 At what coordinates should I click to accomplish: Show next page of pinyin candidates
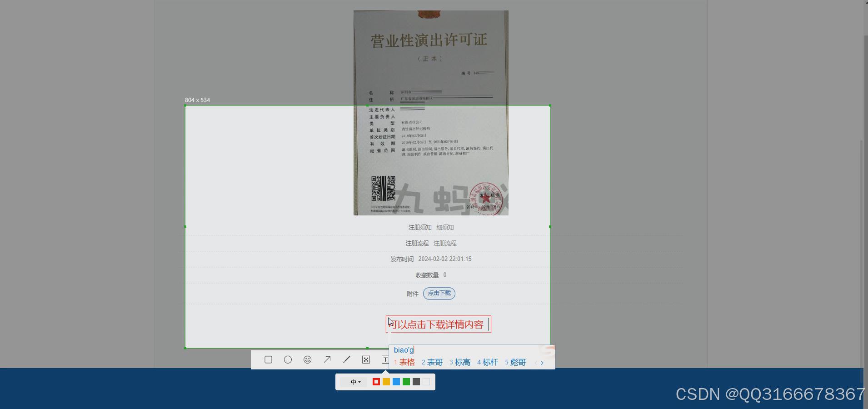point(542,363)
